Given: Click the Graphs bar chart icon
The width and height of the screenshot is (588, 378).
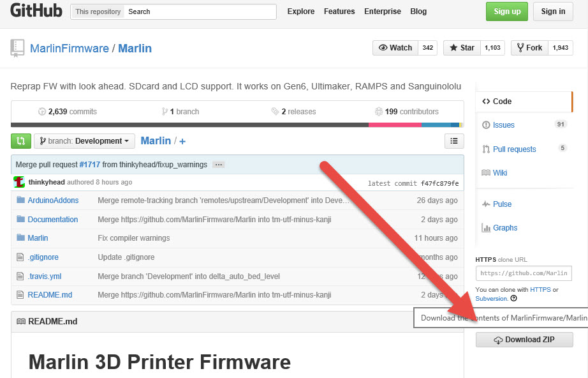Looking at the screenshot, I should (486, 228).
